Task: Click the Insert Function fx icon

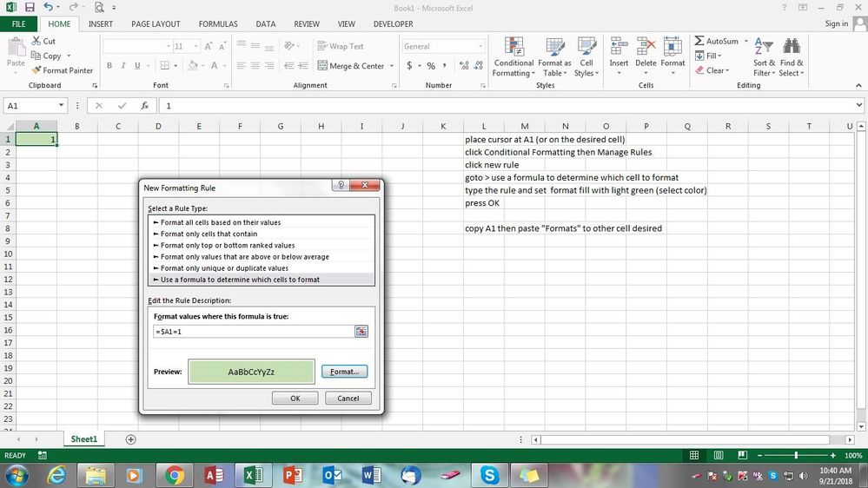Action: pyautogui.click(x=144, y=106)
